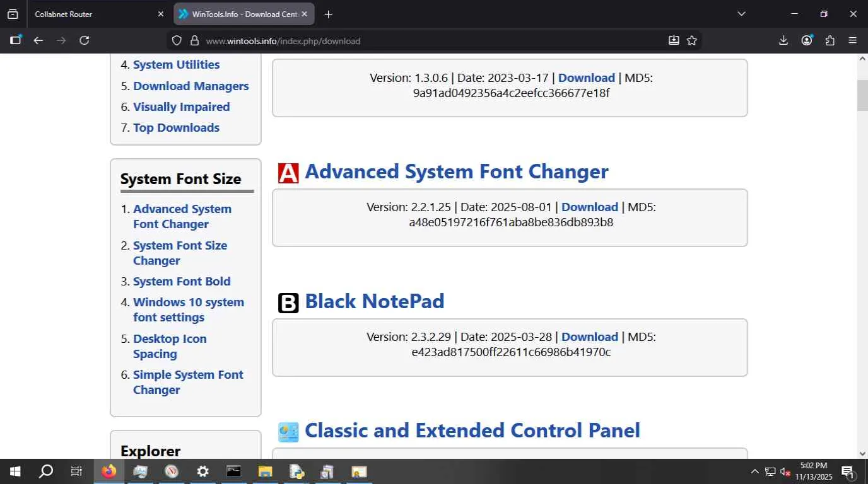This screenshot has width=868, height=484.
Task: Click the shield tracking protection icon
Action: tap(177, 40)
